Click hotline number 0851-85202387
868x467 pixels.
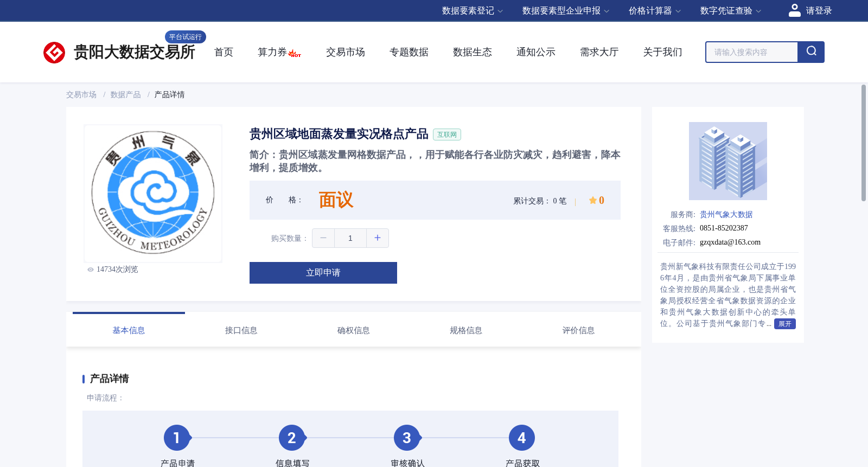pyautogui.click(x=724, y=228)
